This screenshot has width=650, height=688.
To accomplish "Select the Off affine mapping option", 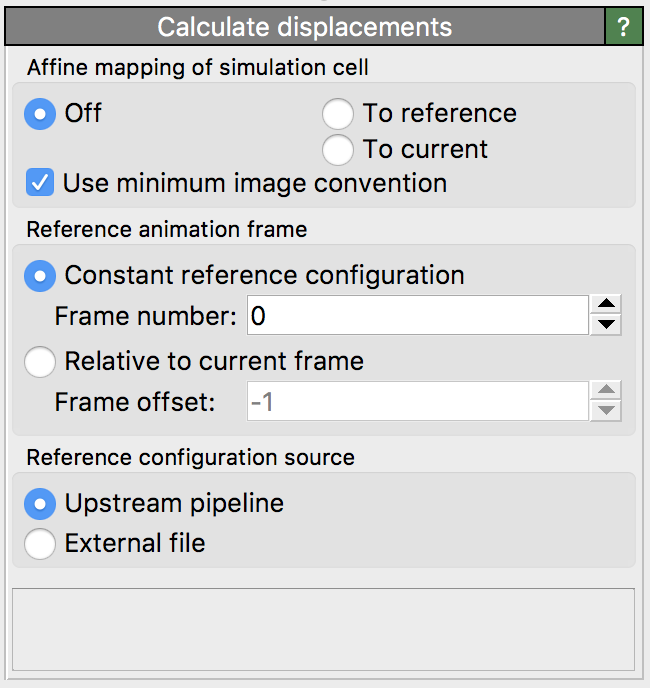I will [41, 114].
